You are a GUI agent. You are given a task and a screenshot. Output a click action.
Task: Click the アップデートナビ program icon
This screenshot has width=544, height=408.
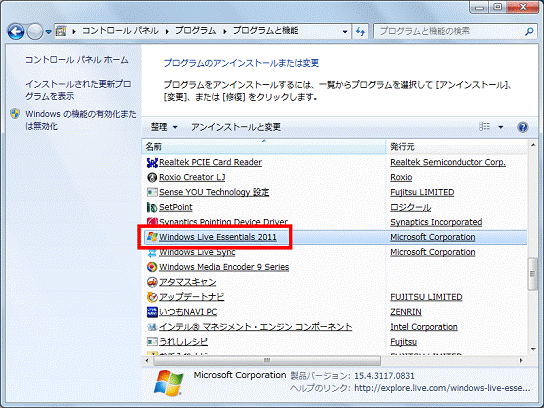152,297
